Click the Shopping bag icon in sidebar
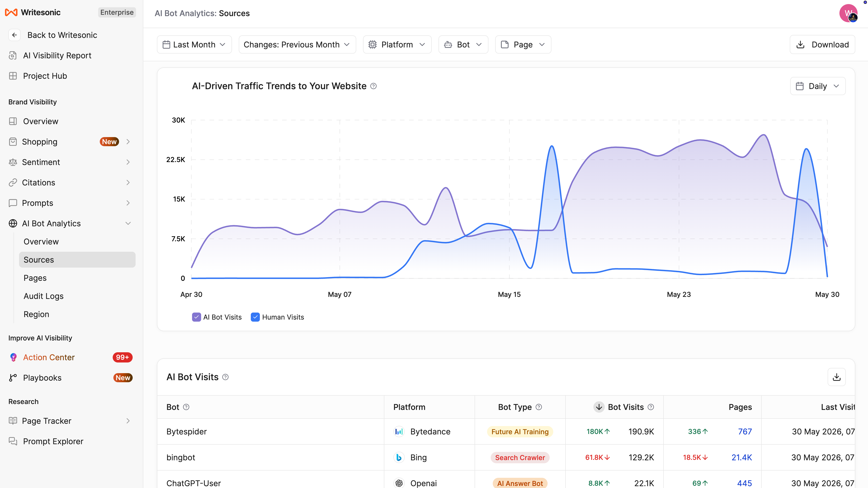The width and height of the screenshot is (868, 488). [x=13, y=142]
